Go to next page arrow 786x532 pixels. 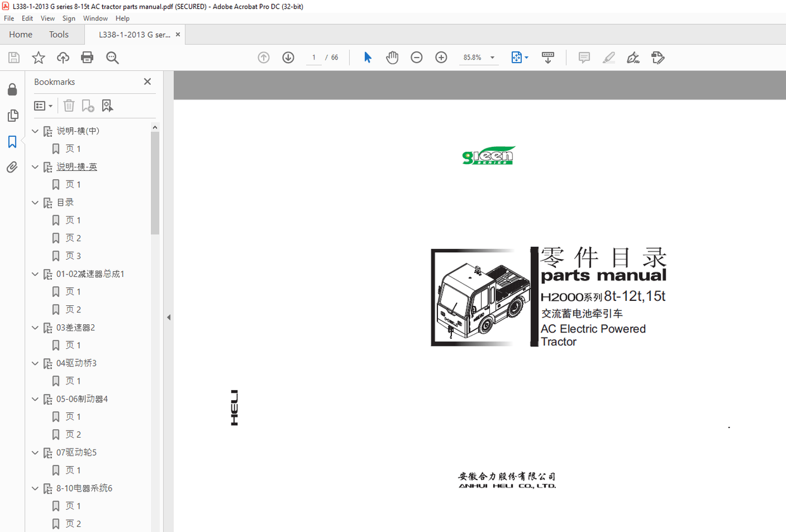pos(288,58)
